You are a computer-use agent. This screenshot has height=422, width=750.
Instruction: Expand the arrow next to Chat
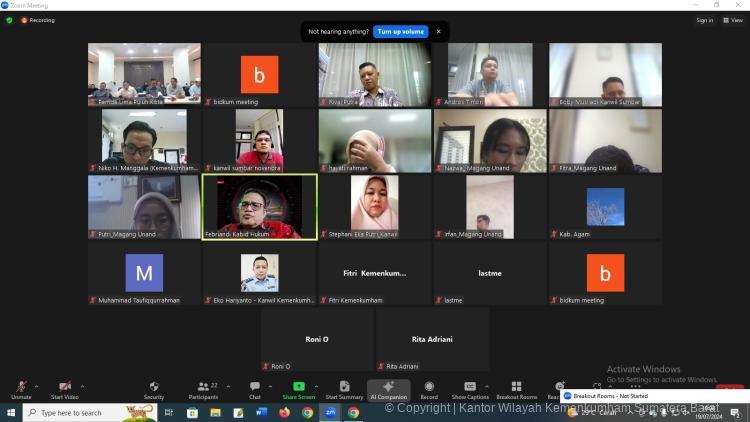270,386
